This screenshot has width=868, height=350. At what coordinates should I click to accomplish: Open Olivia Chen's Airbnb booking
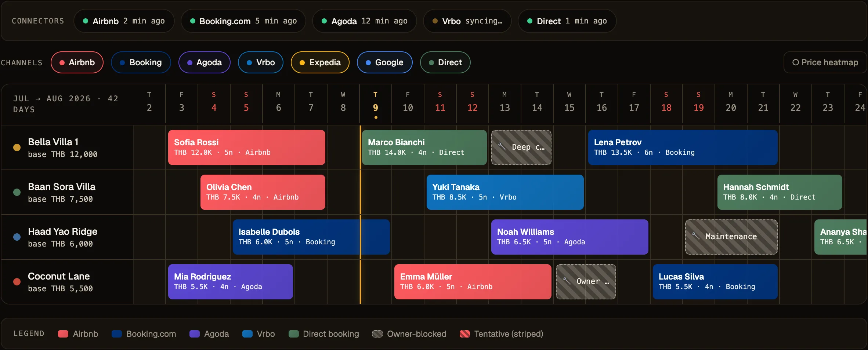(263, 192)
